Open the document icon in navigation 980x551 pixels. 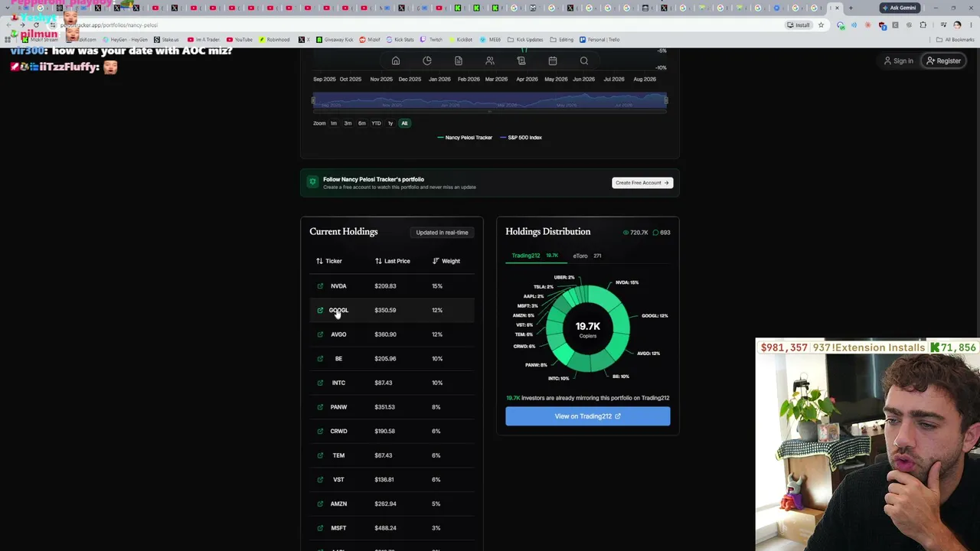click(458, 60)
